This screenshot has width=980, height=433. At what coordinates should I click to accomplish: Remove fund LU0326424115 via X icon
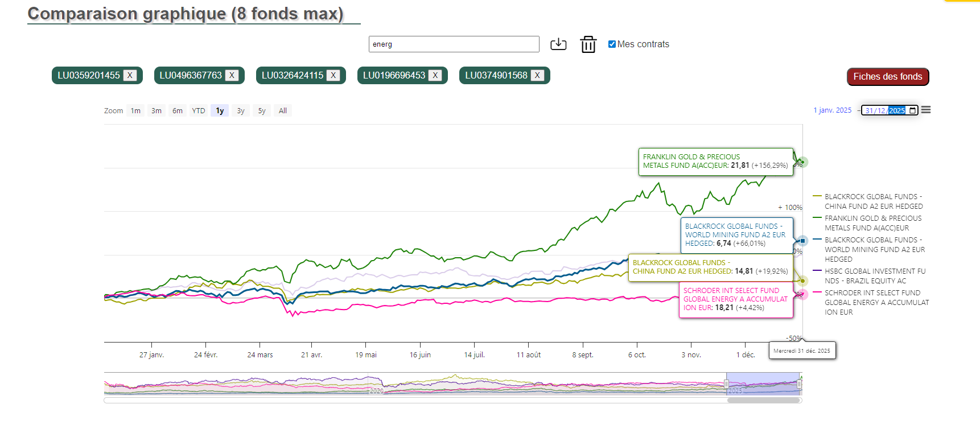tap(333, 76)
